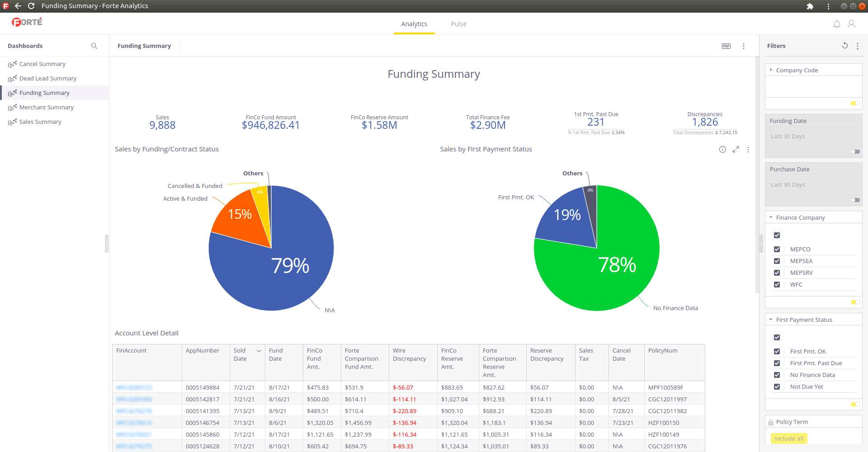The width and height of the screenshot is (868, 452).
Task: Reset filters with the refresh icon
Action: coord(844,46)
